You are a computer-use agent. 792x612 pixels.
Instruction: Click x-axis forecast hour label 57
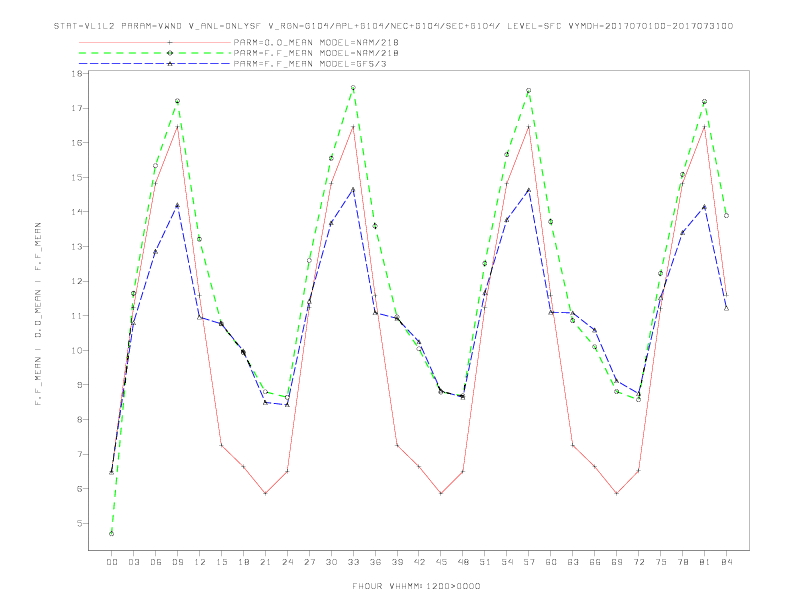pyautogui.click(x=529, y=562)
